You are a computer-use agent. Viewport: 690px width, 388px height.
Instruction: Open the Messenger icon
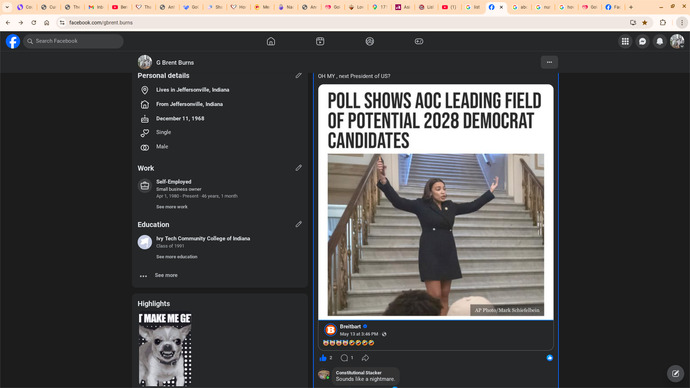click(642, 41)
